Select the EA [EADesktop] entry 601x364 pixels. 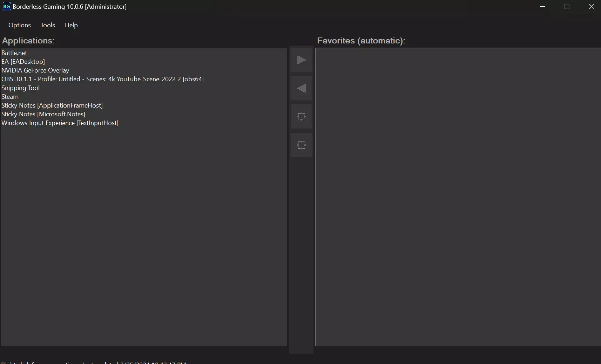click(x=143, y=62)
